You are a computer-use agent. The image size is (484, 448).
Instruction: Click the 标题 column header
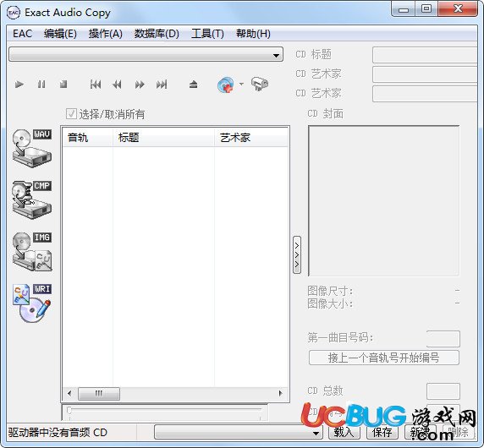pos(163,137)
